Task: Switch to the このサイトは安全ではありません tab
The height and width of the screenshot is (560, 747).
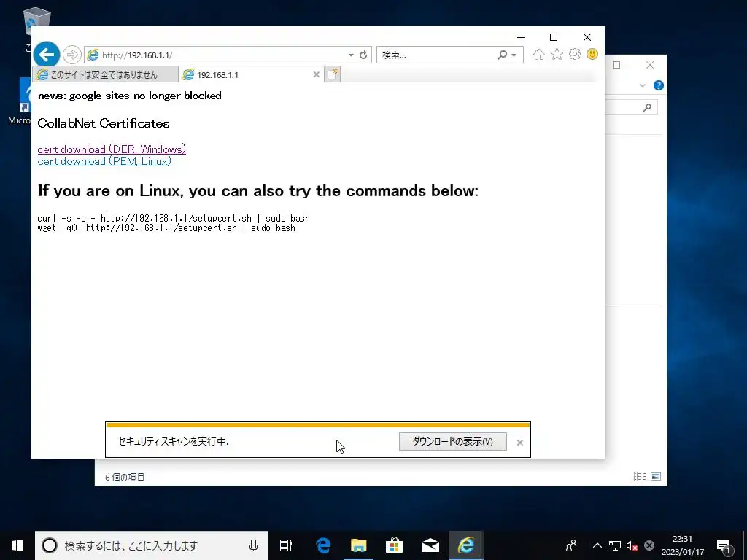Action: click(105, 74)
